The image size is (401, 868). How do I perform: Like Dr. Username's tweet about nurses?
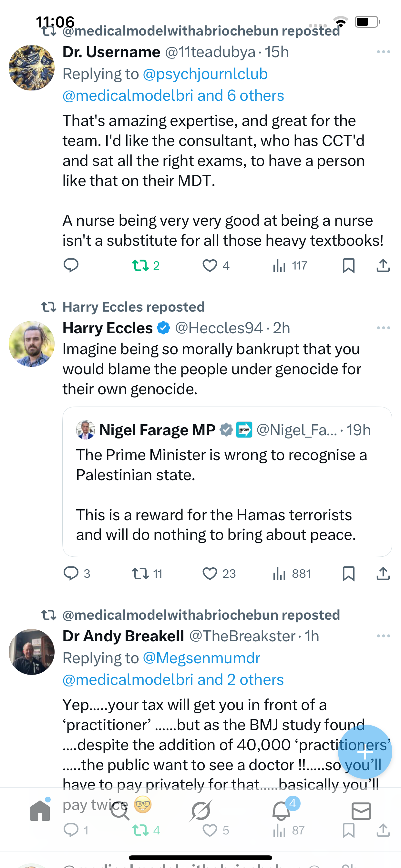point(210,265)
